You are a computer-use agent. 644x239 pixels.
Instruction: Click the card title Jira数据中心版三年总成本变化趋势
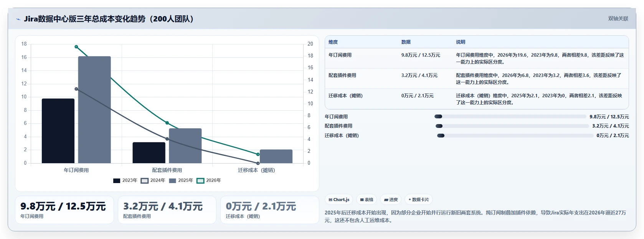click(109, 19)
